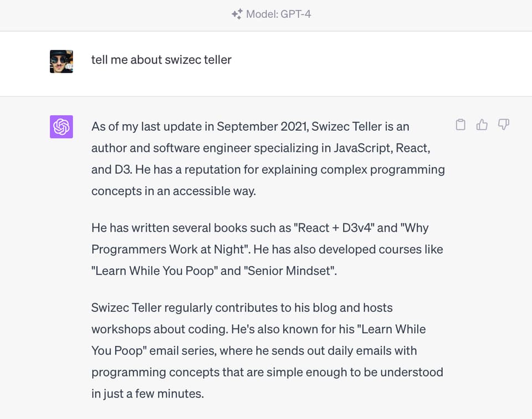This screenshot has width=532, height=419.
Task: Click the user profile photo
Action: tap(62, 62)
